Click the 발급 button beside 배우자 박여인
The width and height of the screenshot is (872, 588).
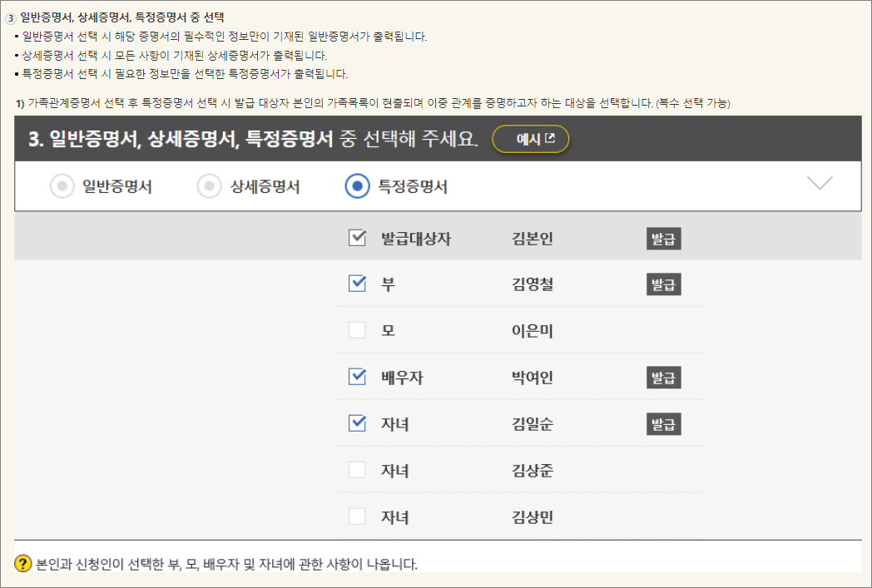[664, 377]
